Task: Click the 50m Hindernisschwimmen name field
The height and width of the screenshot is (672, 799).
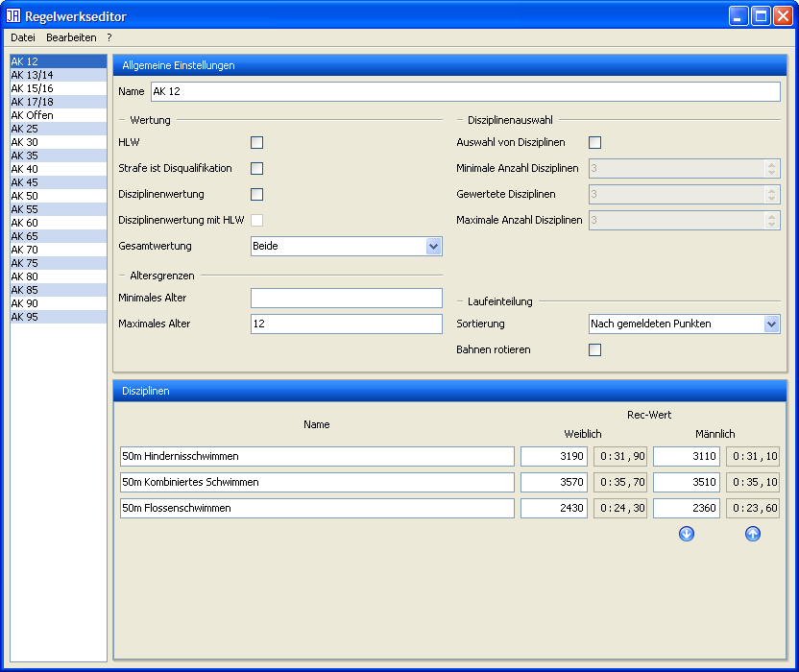Action: (317, 457)
